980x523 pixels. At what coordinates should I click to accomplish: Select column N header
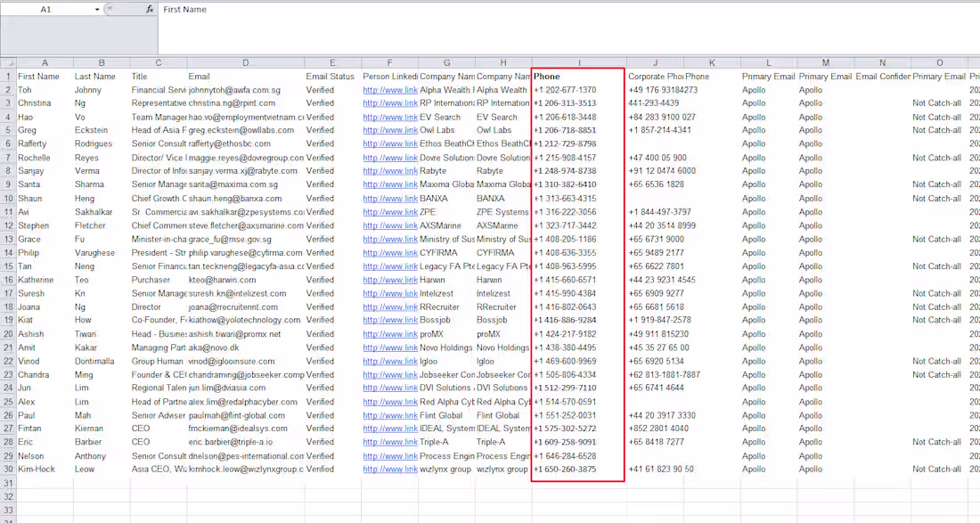pos(883,62)
